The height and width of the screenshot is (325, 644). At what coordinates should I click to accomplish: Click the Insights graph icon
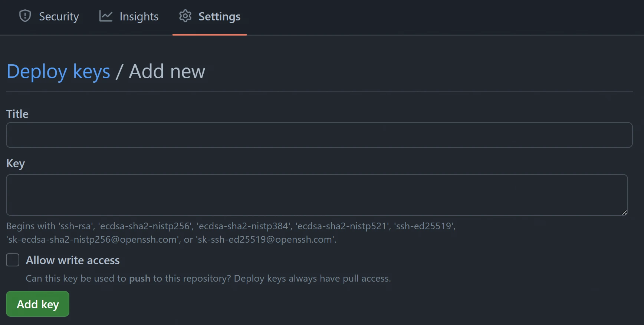[x=106, y=16]
